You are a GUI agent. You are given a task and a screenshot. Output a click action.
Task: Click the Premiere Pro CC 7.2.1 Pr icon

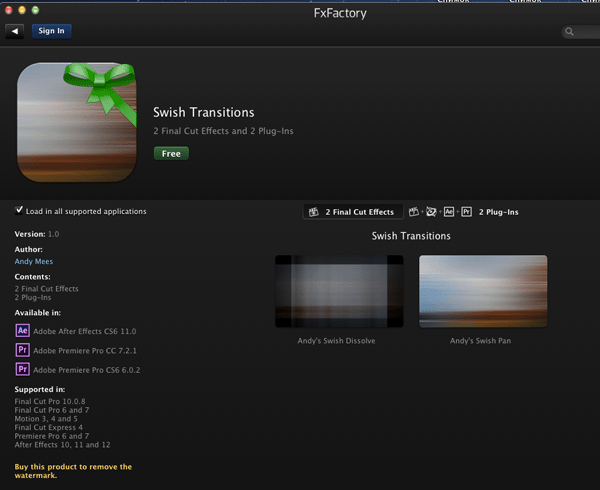[23, 350]
